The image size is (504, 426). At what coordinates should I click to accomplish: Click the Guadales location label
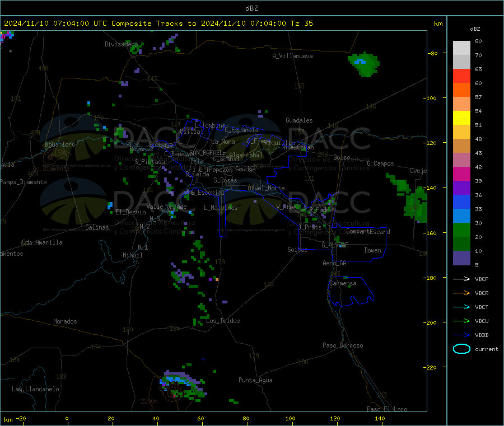click(x=299, y=120)
